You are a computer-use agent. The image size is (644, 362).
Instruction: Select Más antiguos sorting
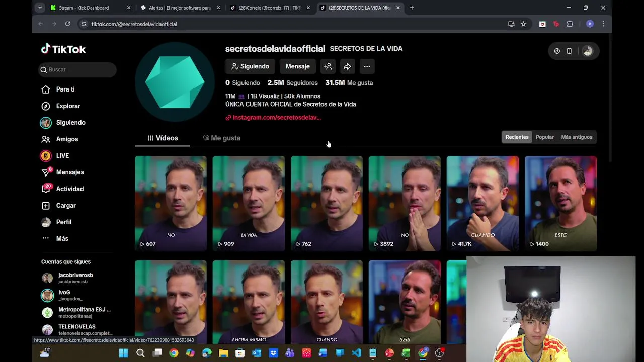577,137
